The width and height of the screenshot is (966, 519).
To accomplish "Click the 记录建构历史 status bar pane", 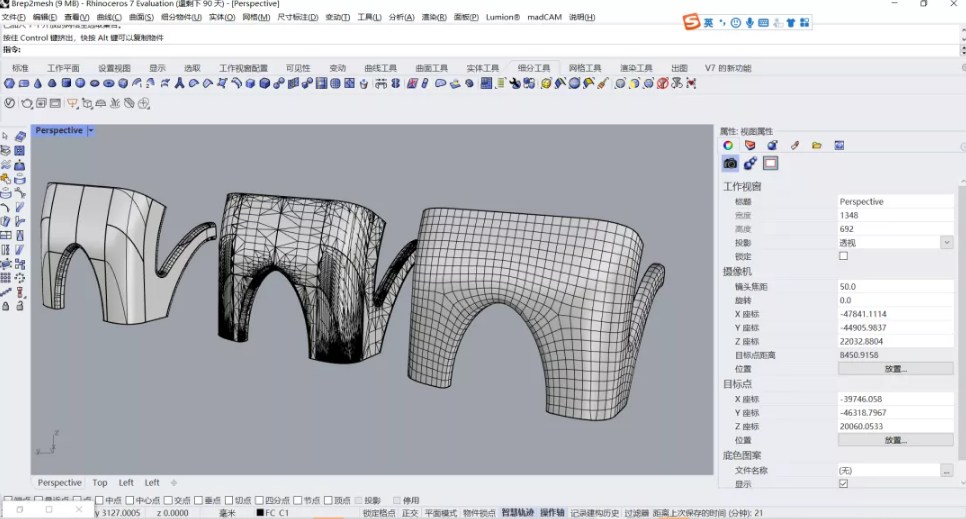I will point(594,513).
